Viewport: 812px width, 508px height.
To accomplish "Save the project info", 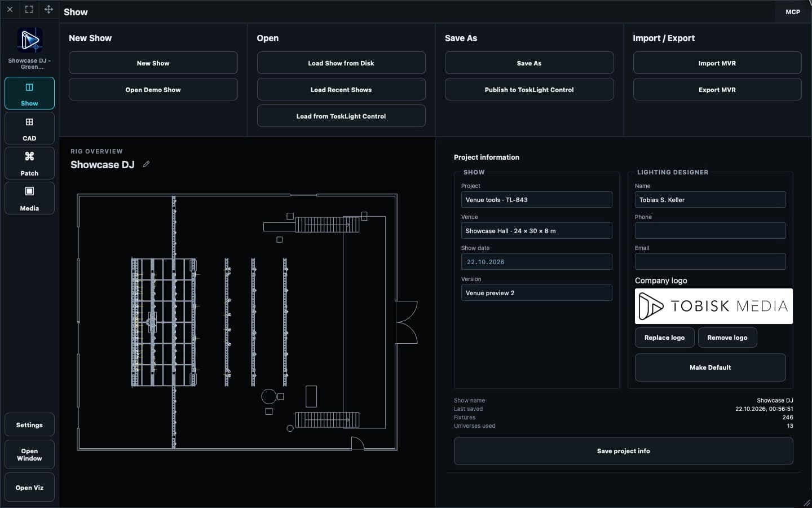I will (x=624, y=451).
